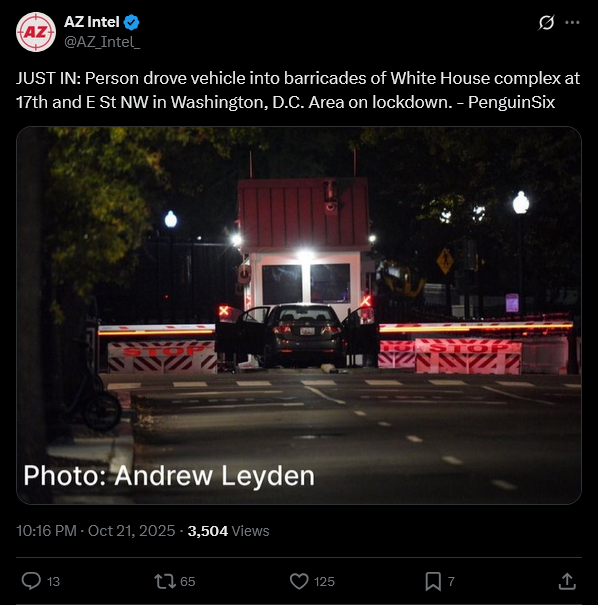Image resolution: width=598 pixels, height=605 pixels.
Task: Click the 10:16 PM timestamp link
Action: coord(46,531)
